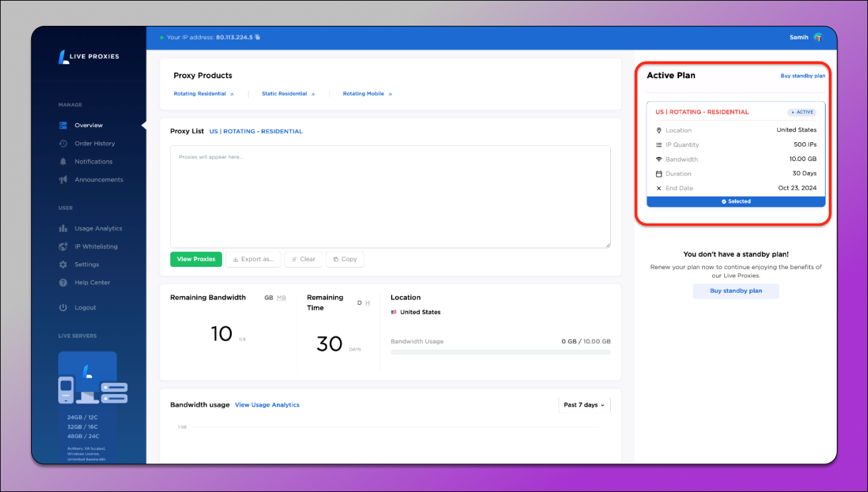The width and height of the screenshot is (868, 492).
Task: Click the Settings gear icon
Action: [x=64, y=264]
